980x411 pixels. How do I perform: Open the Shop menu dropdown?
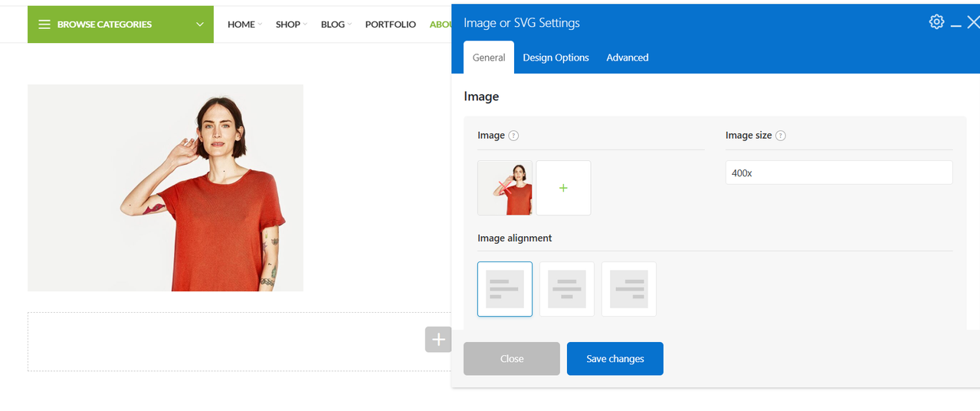tap(291, 25)
